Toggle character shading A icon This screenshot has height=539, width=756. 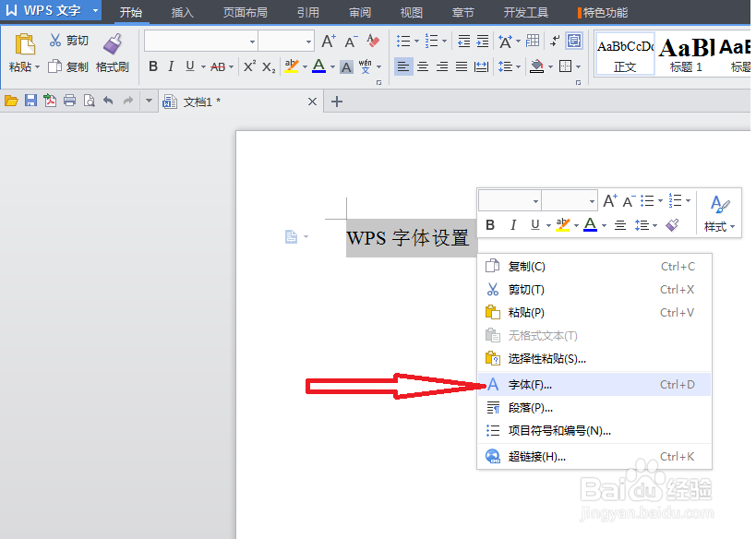coord(346,66)
